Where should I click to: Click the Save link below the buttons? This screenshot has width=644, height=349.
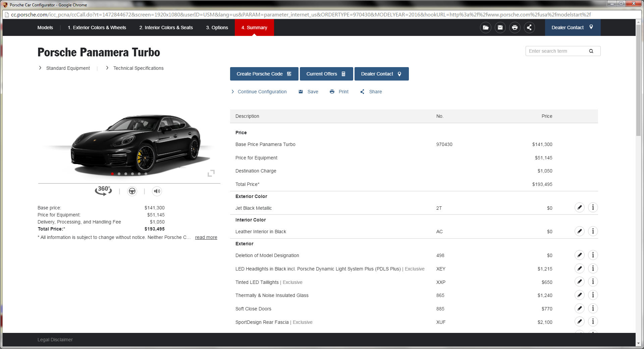tap(309, 92)
